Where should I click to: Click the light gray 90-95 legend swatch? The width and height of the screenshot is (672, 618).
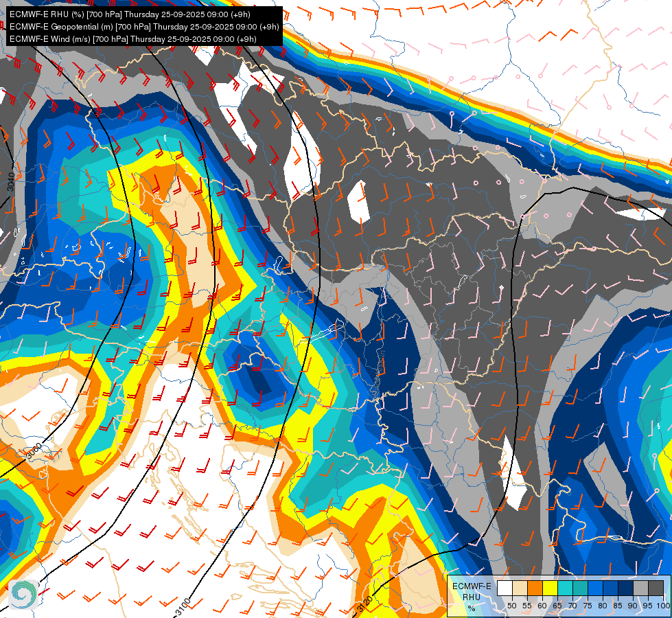(x=640, y=588)
